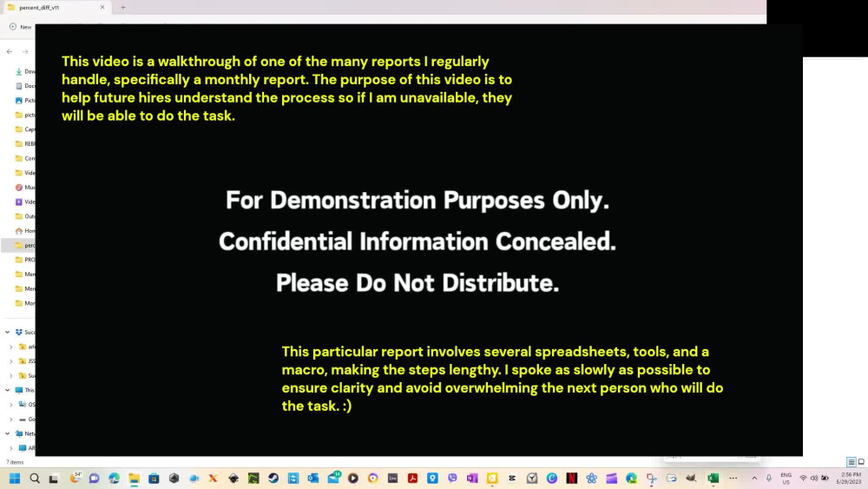The width and height of the screenshot is (868, 489).
Task: Open the volume control in tray
Action: [x=814, y=479]
